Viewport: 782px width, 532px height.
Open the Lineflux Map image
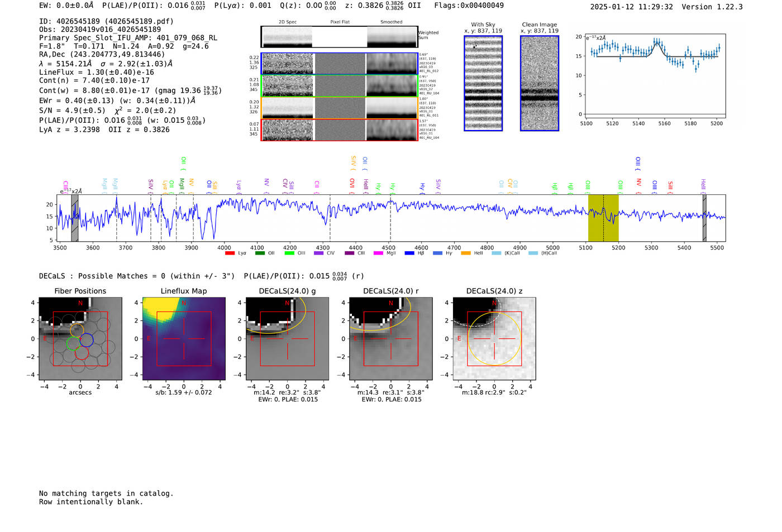click(x=184, y=338)
